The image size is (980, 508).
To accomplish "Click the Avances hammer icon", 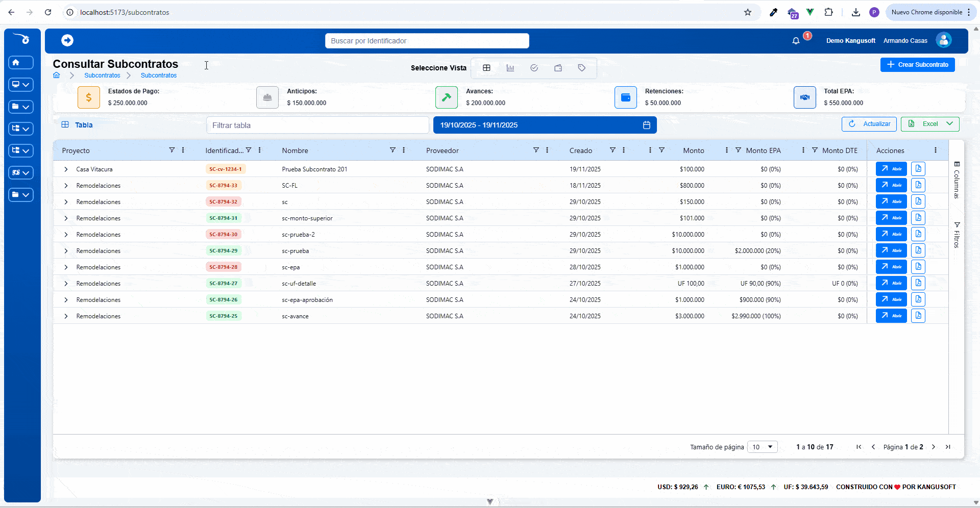I will click(447, 97).
